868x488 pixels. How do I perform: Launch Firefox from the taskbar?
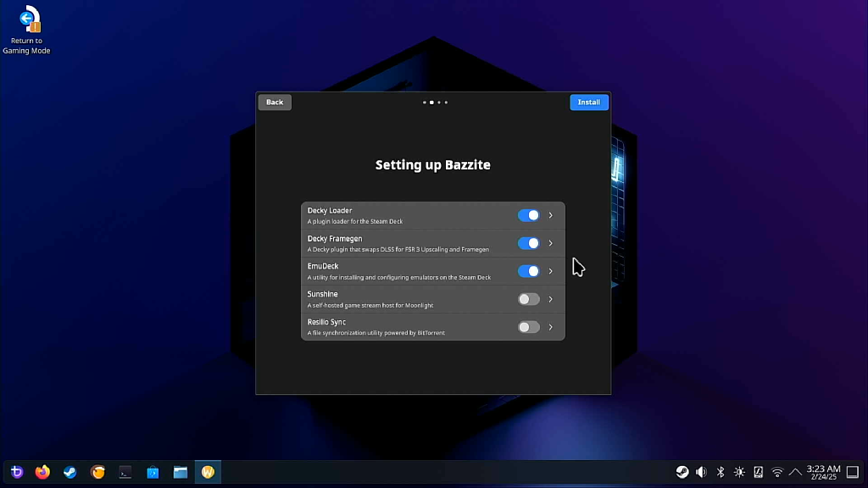(42, 472)
